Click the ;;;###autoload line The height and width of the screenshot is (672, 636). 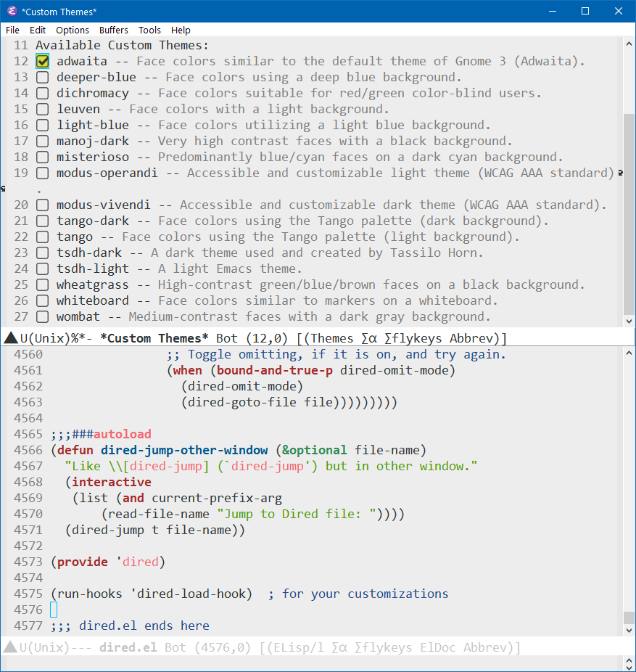coord(101,434)
